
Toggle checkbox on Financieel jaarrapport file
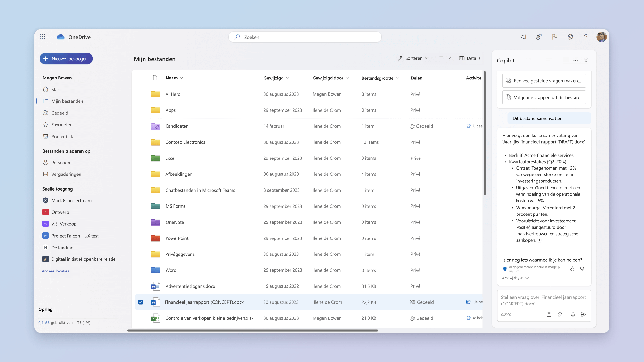pos(141,302)
